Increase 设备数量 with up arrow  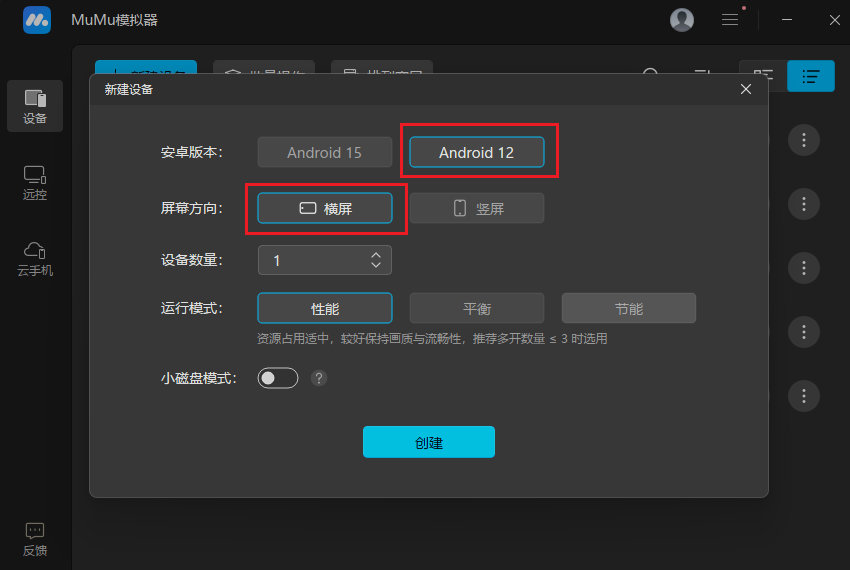(x=376, y=255)
